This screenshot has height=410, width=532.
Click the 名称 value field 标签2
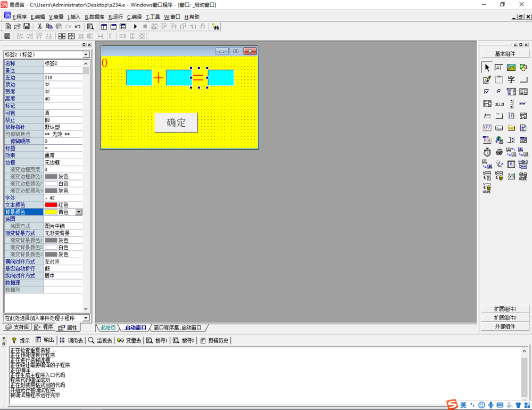click(x=63, y=63)
